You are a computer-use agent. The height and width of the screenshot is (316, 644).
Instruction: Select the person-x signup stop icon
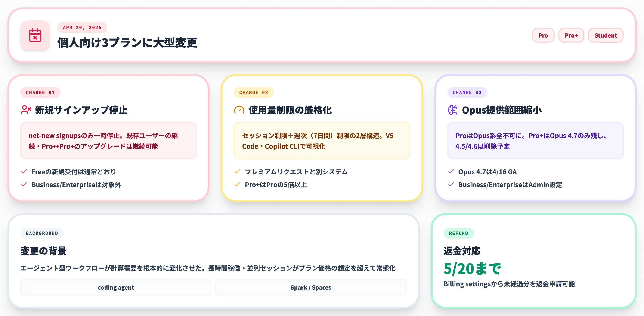click(x=25, y=110)
